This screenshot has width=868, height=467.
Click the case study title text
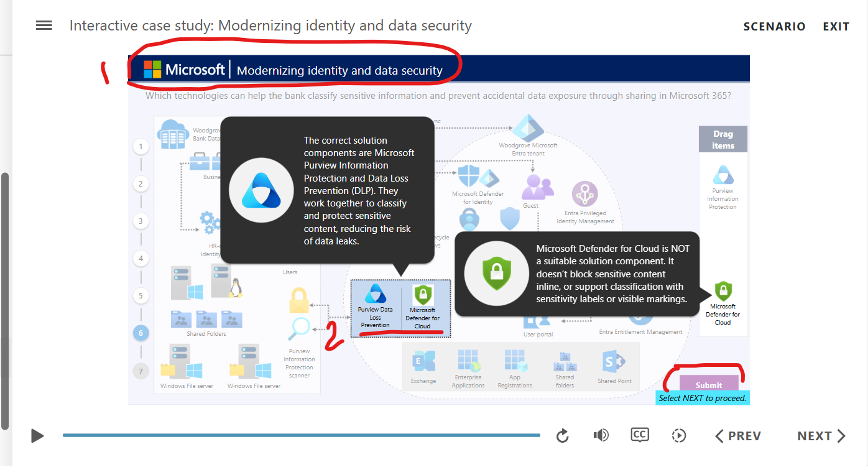(270, 26)
